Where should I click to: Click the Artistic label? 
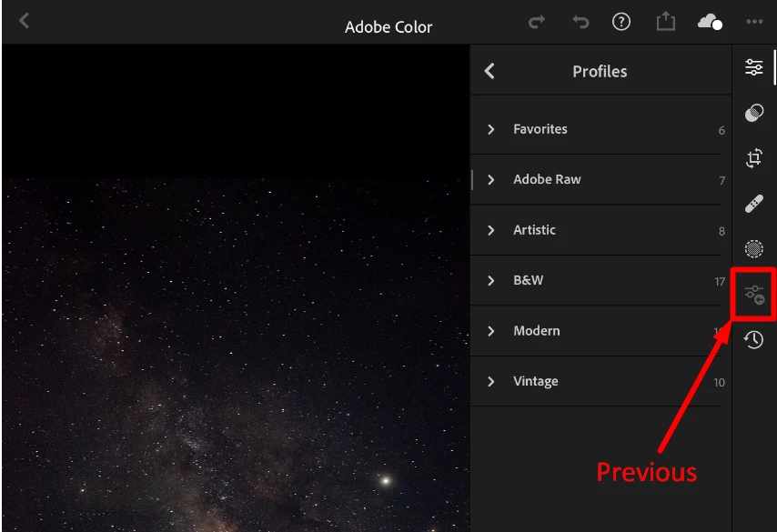point(534,230)
